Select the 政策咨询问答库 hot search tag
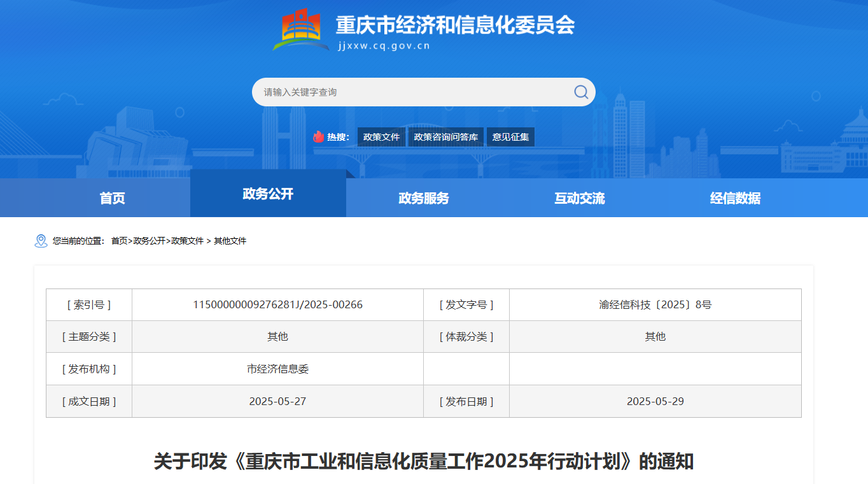The image size is (868, 484). click(445, 137)
